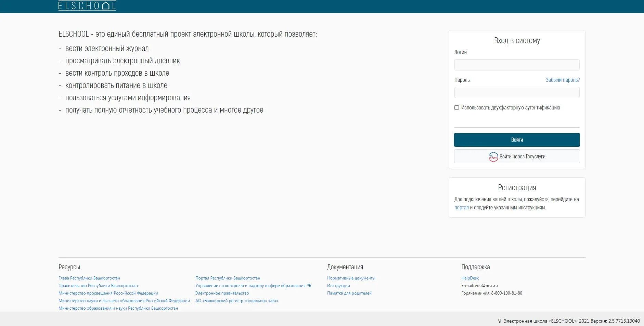Enable two-factor authentication checkbox
This screenshot has width=644, height=326.
tap(456, 108)
